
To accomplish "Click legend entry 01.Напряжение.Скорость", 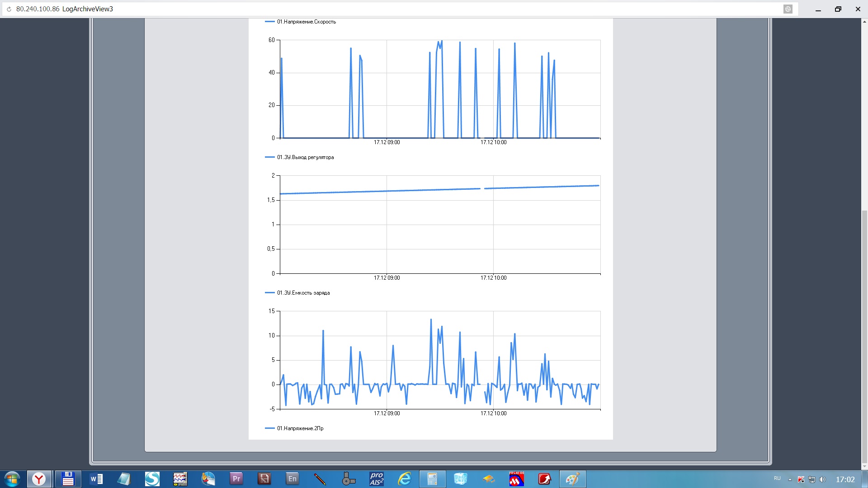I will 306,22.
